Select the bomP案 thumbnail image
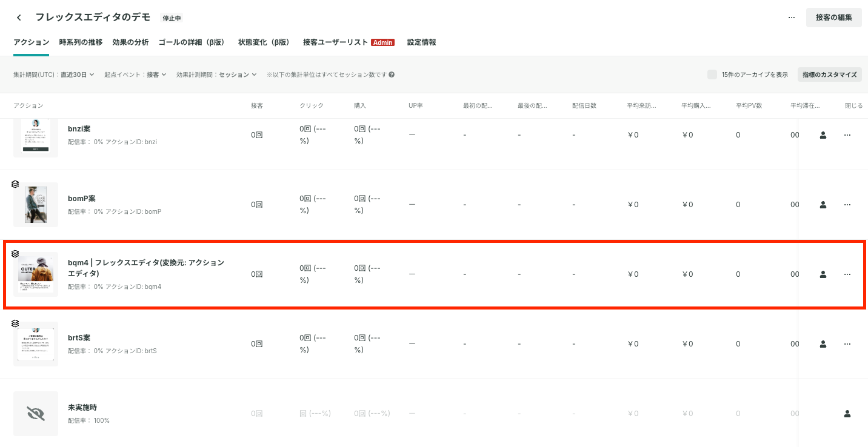The height and width of the screenshot is (447, 868). [36, 205]
